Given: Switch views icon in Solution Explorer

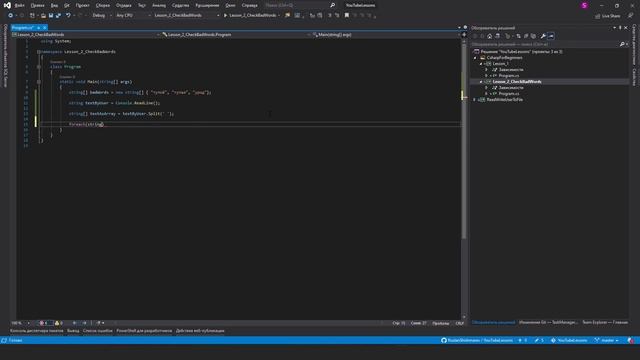Looking at the screenshot, I should pos(497,36).
